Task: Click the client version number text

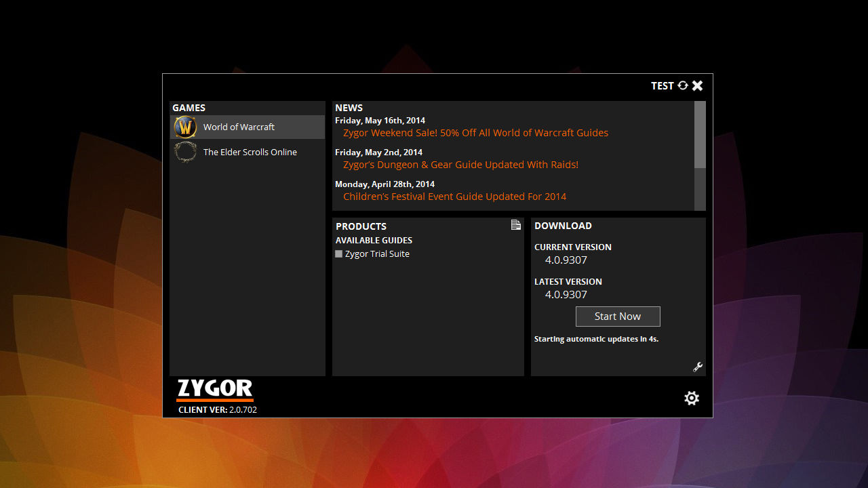Action: (x=243, y=409)
